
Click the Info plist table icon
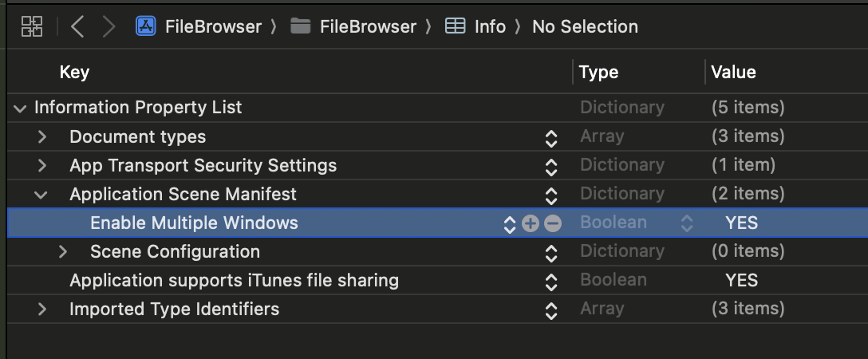tap(455, 26)
